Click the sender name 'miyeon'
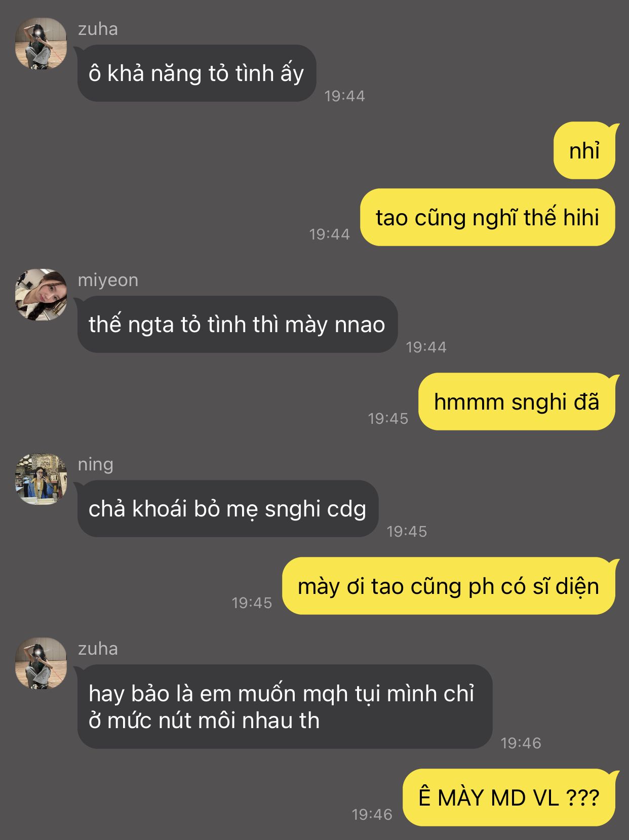The height and width of the screenshot is (840, 629). 108,280
